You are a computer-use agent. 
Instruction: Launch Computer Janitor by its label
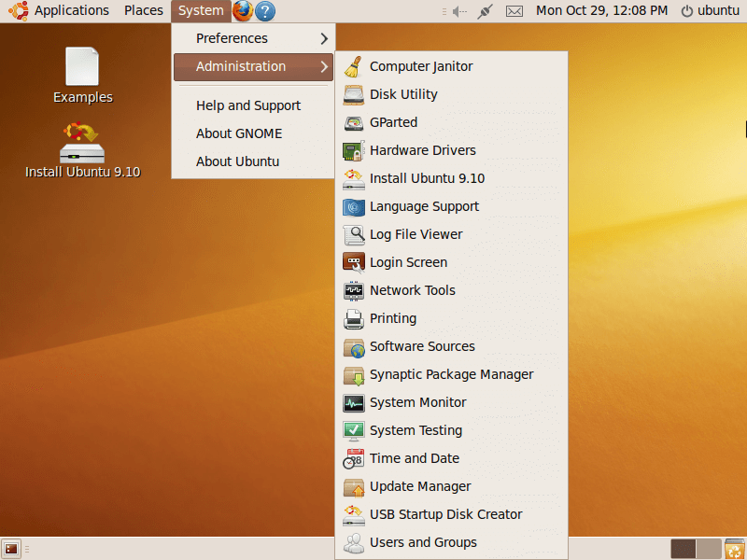[421, 66]
